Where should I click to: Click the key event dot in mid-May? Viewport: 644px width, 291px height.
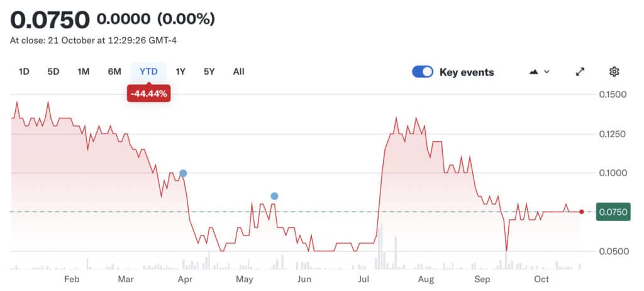274,196
